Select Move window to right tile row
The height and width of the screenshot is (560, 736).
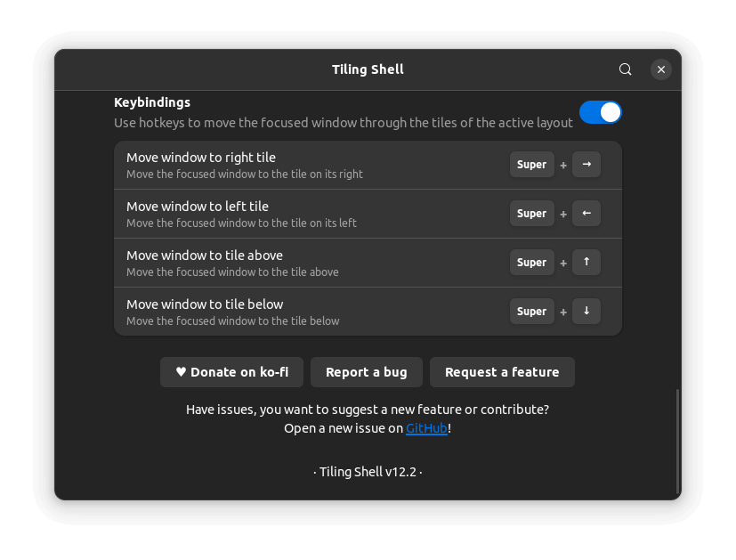click(x=311, y=165)
